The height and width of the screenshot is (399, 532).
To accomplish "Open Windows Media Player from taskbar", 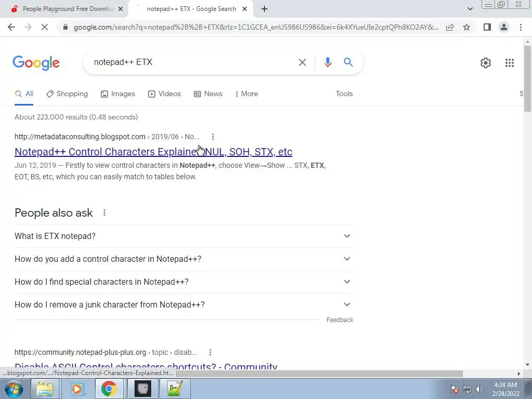I will [x=77, y=389].
